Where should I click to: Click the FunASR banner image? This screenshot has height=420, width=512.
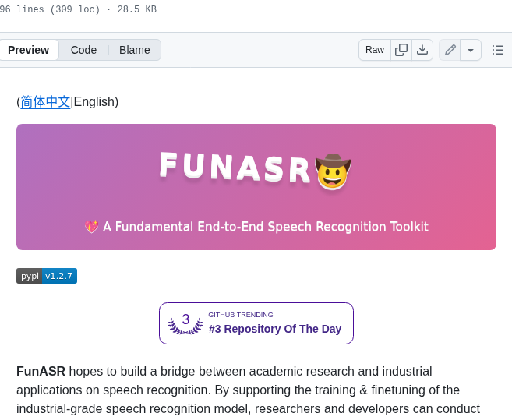[256, 187]
